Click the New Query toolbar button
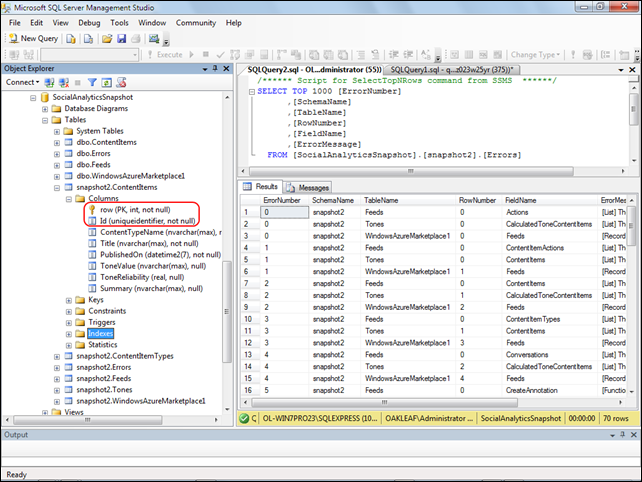This screenshot has width=642, height=482. coord(34,38)
